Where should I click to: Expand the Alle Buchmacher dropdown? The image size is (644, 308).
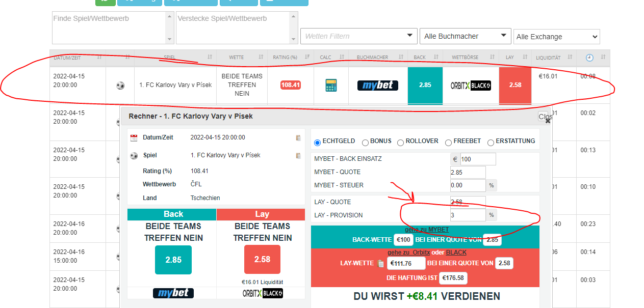coord(466,36)
